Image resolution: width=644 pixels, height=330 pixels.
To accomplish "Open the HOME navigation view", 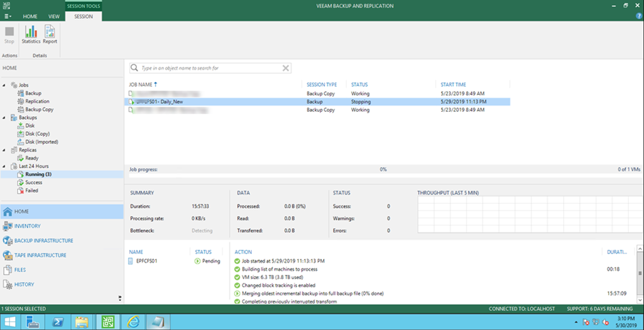I will click(62, 212).
